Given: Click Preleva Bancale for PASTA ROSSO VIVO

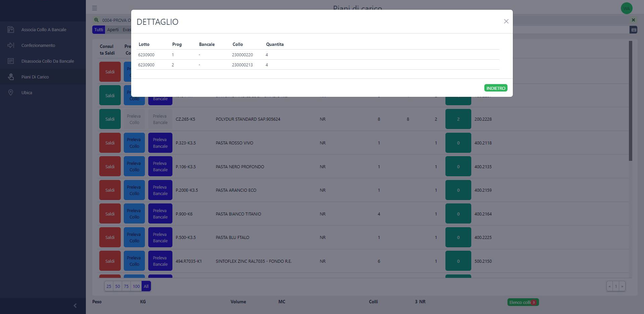Looking at the screenshot, I should (160, 143).
